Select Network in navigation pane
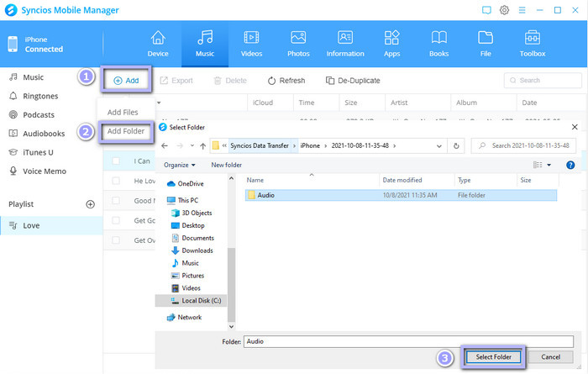 pyautogui.click(x=184, y=318)
